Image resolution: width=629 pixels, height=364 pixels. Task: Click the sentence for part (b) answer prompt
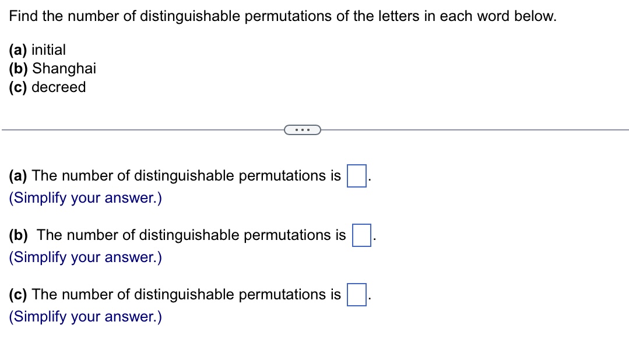point(181,235)
